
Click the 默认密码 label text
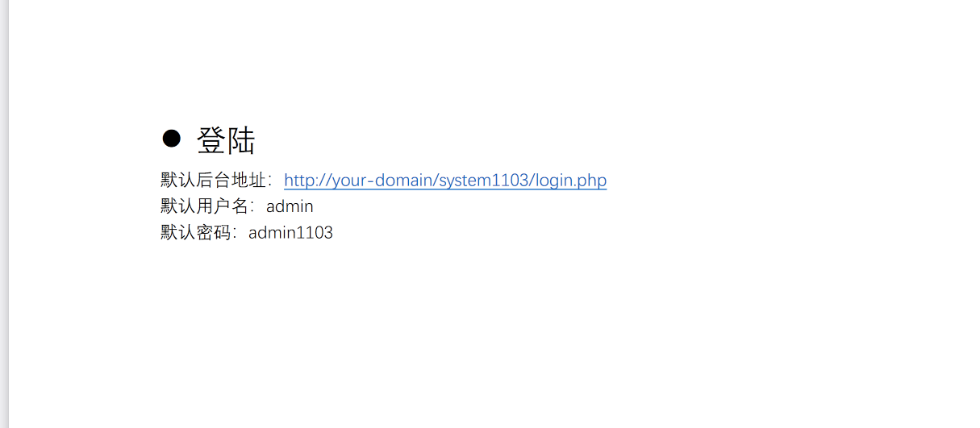pos(196,233)
